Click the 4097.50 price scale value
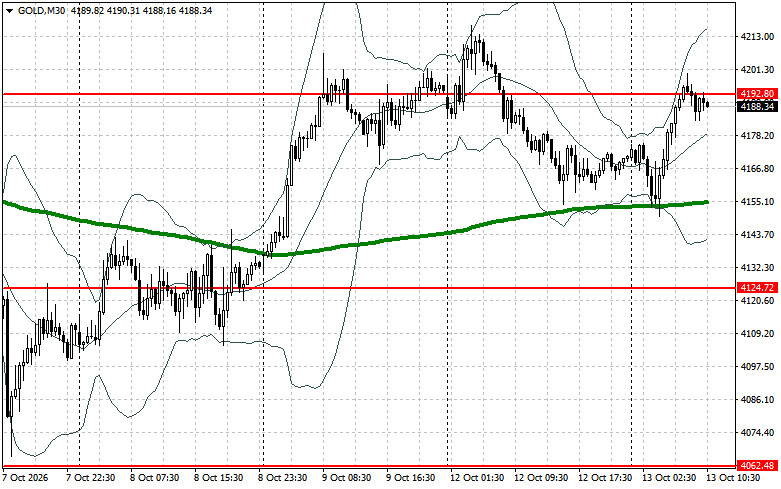The width and height of the screenshot is (781, 489). (758, 367)
